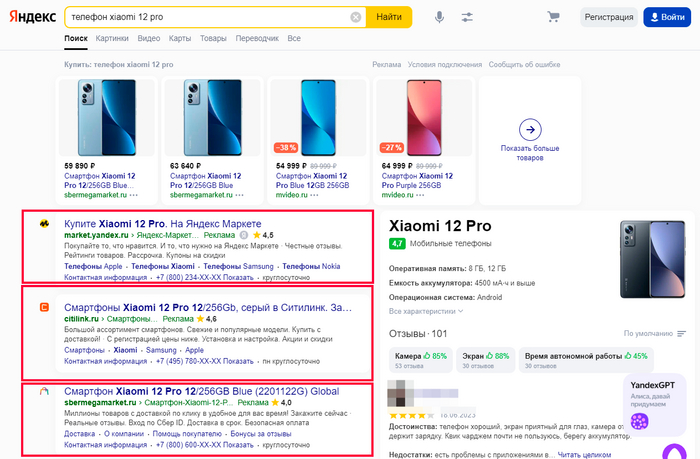Switch to the Товары tab
Image resolution: width=700 pixels, height=459 pixels.
point(213,38)
